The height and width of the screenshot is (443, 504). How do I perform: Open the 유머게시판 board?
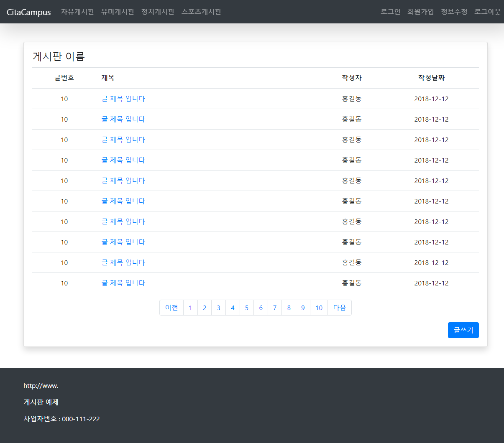click(118, 12)
